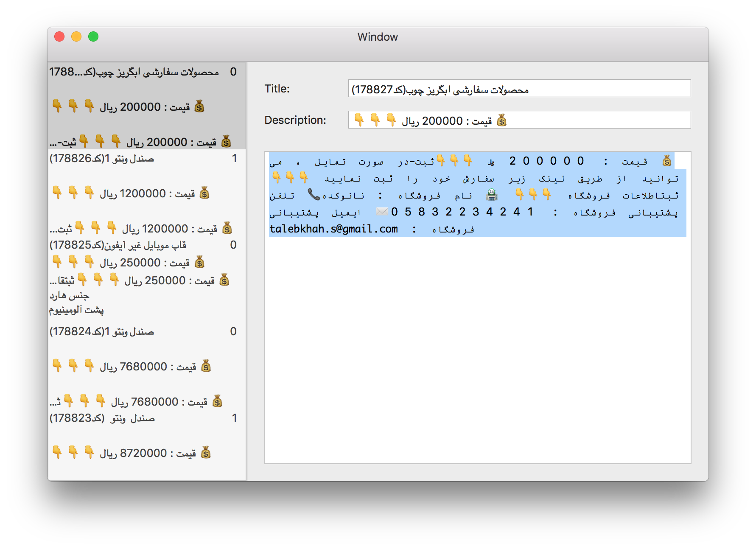756x549 pixels.
Task: Click the price line 8720000 ریال
Action: (x=131, y=453)
